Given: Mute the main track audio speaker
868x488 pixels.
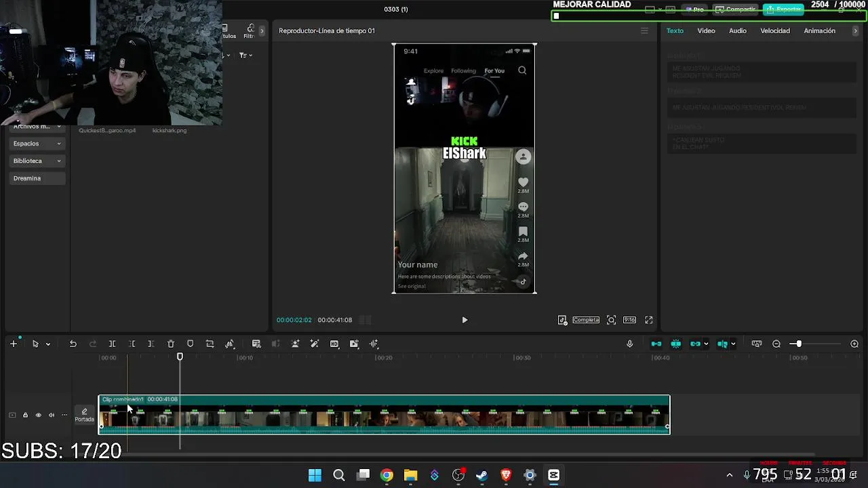Looking at the screenshot, I should point(52,415).
